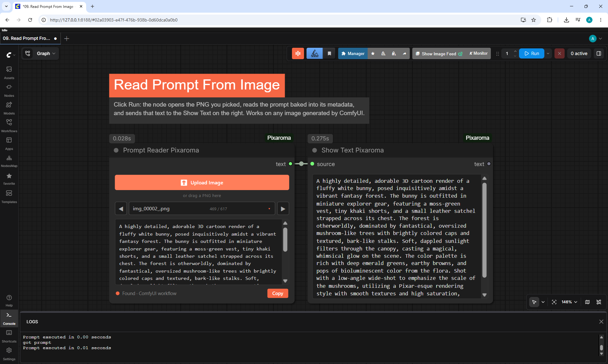Toggle the minimap icon
This screenshot has width=608, height=364.
coord(587,302)
